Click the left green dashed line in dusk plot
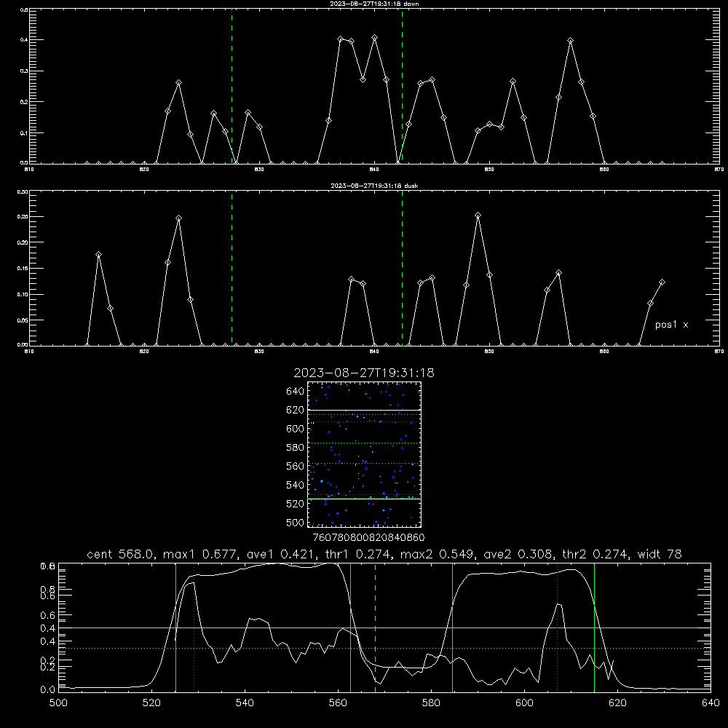728x728 pixels. pyautogui.click(x=232, y=268)
